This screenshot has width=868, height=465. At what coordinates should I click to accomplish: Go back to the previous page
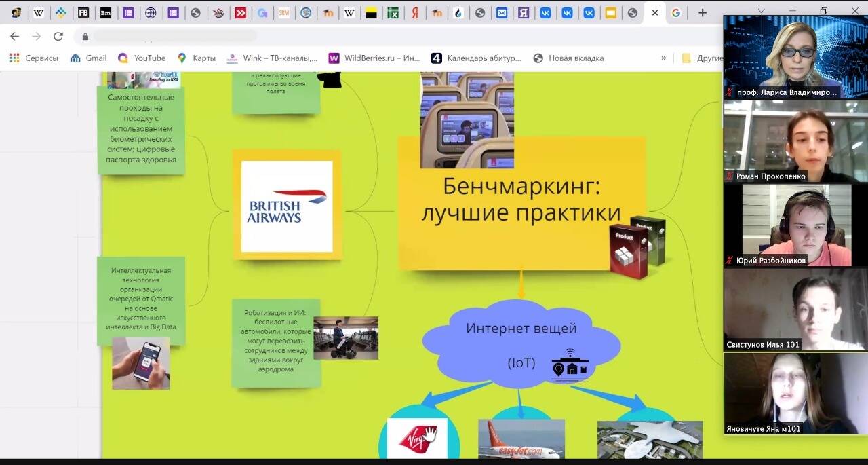(x=14, y=36)
